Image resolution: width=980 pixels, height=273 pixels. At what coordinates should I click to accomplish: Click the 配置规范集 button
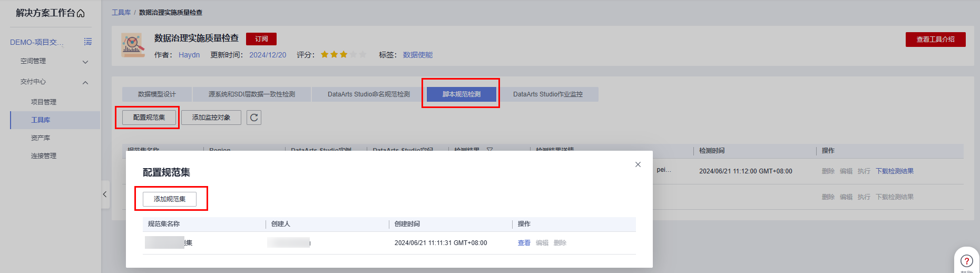[149, 118]
